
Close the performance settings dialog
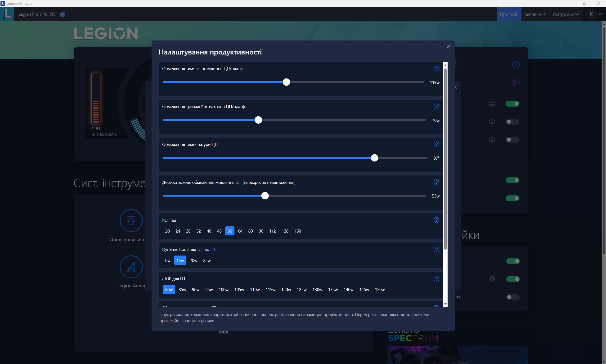click(449, 46)
